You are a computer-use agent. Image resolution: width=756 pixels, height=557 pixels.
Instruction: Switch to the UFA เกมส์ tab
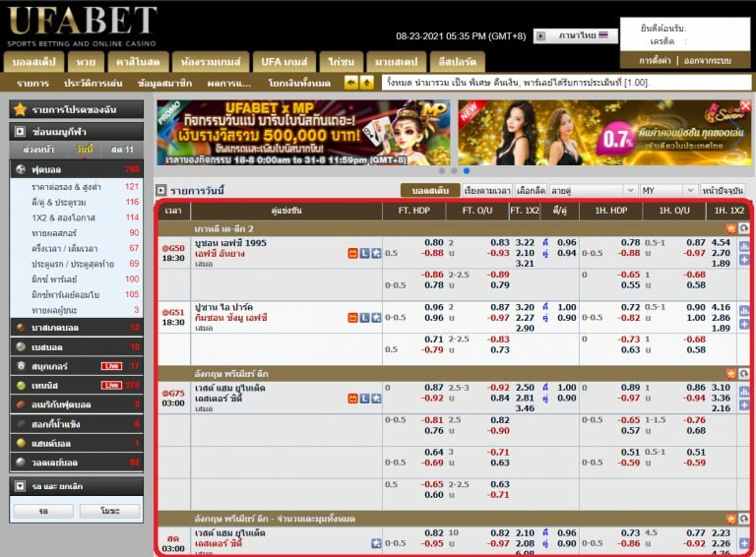[283, 62]
